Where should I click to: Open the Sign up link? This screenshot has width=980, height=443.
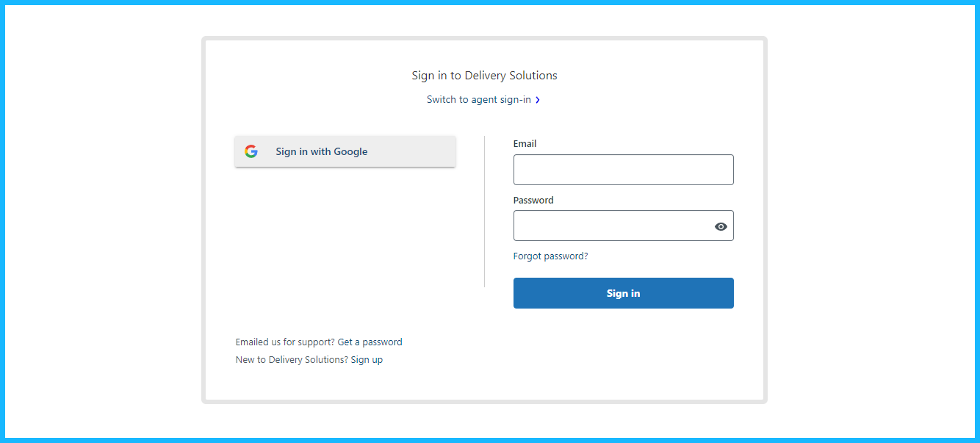[367, 360]
